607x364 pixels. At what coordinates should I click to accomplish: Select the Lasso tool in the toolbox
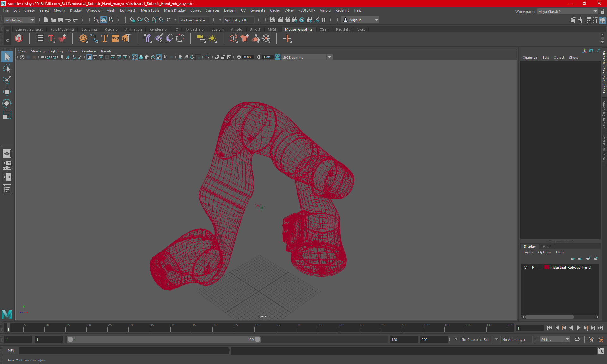(7, 69)
